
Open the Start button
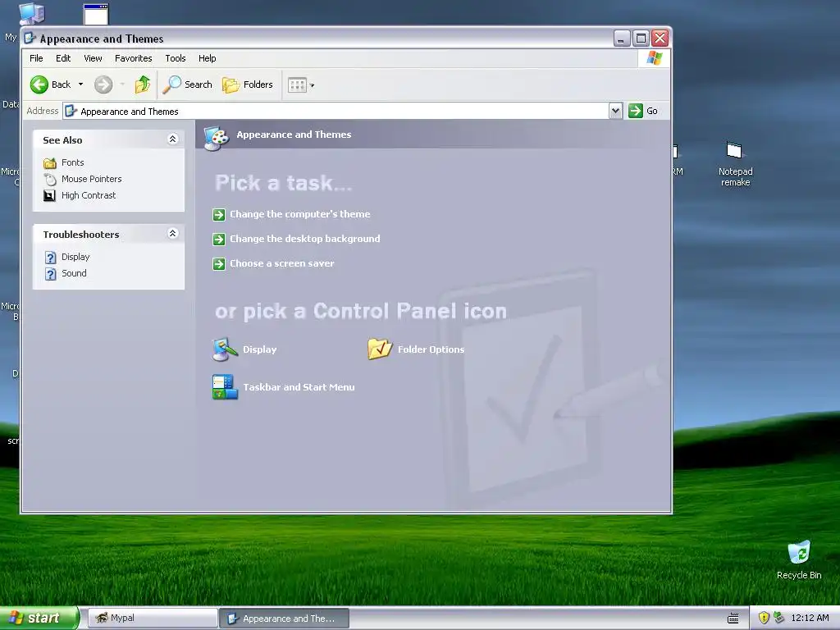pyautogui.click(x=39, y=619)
